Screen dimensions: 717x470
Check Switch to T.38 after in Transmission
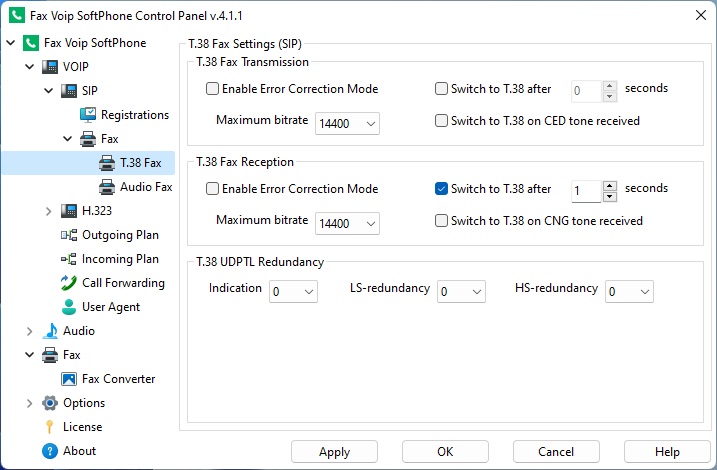441,88
